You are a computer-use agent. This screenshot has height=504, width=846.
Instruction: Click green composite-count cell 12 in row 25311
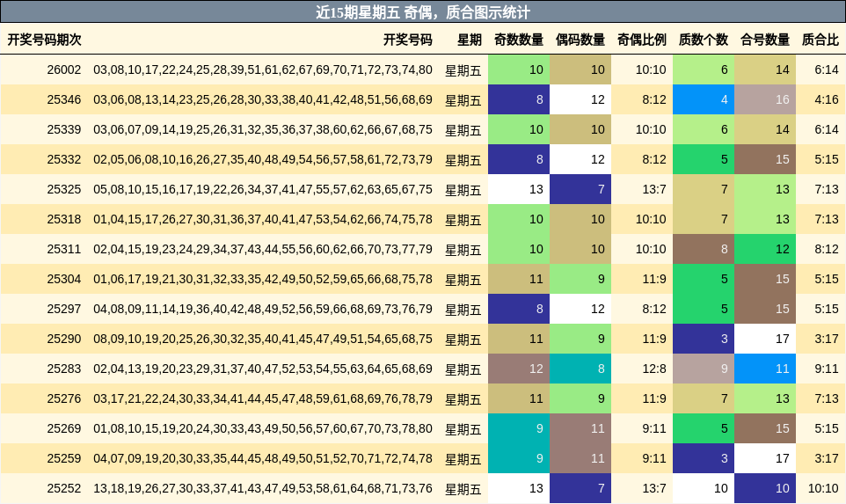pyautogui.click(x=764, y=249)
